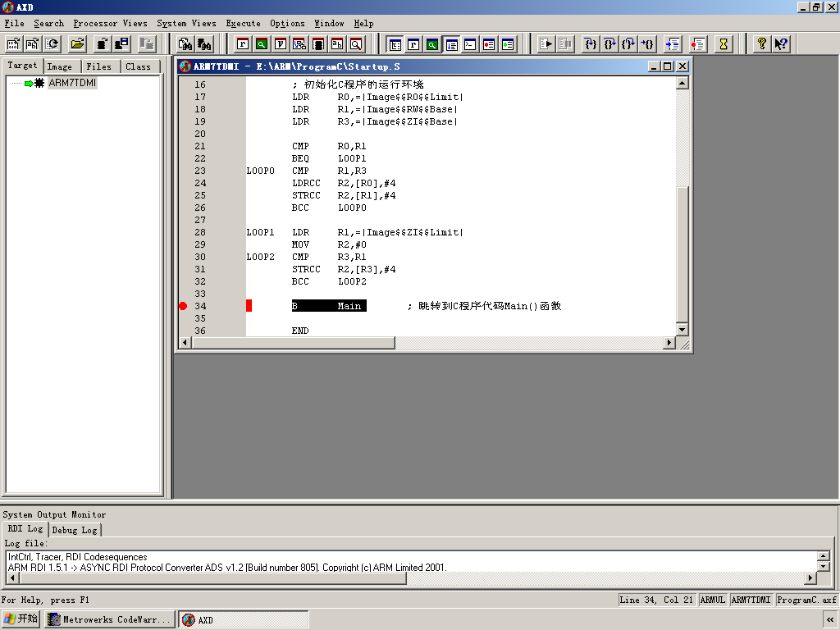Open the File menu
Screen dimensions: 840x630
[15, 24]
